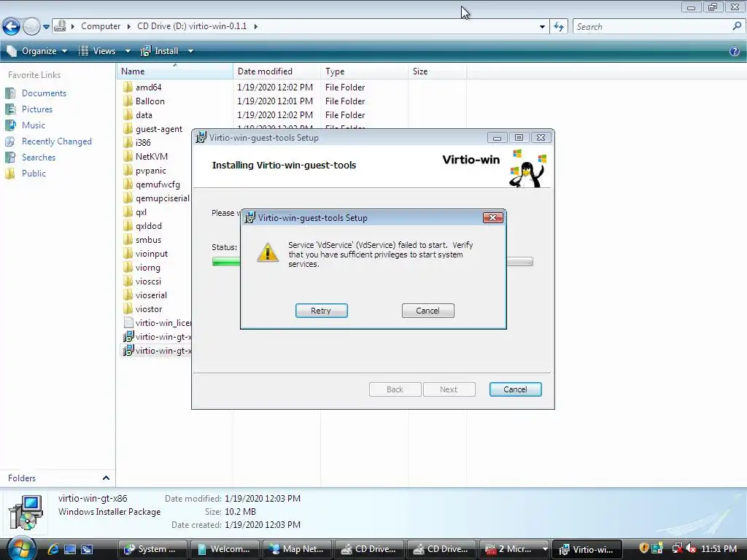Click the Show Desktop Quick Launch icon

point(70,549)
